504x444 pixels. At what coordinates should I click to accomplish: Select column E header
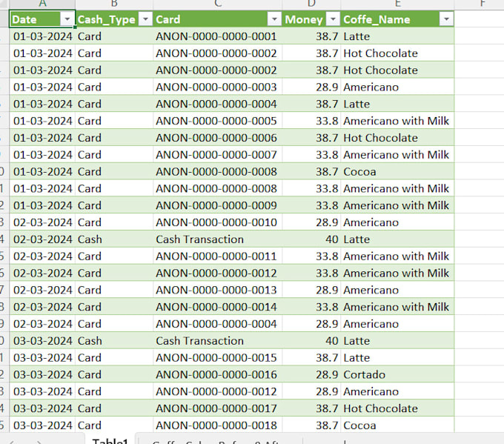(397, 4)
